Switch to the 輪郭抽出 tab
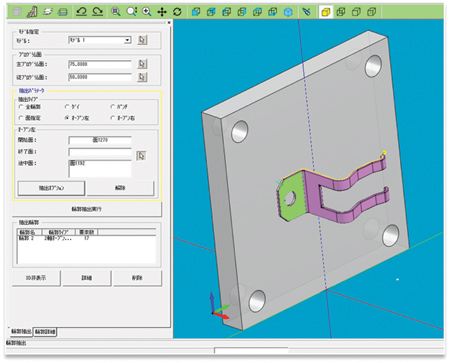This screenshot has width=450, height=363. click(21, 331)
